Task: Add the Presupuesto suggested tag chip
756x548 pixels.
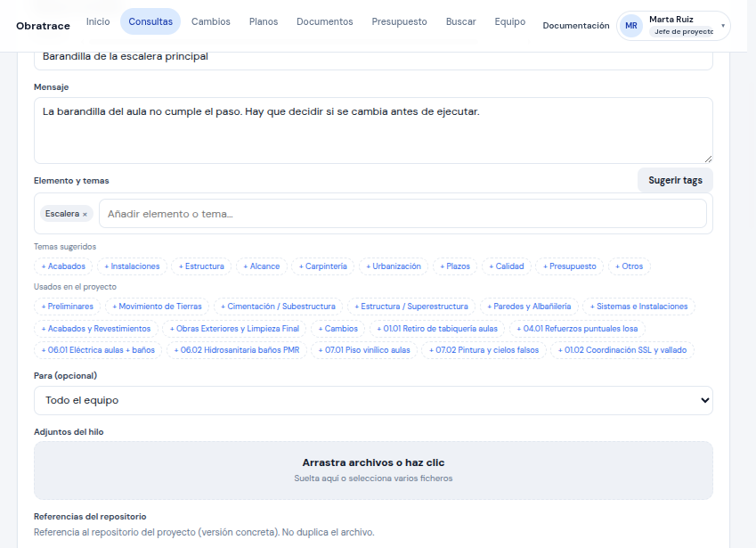Action: pyautogui.click(x=569, y=266)
